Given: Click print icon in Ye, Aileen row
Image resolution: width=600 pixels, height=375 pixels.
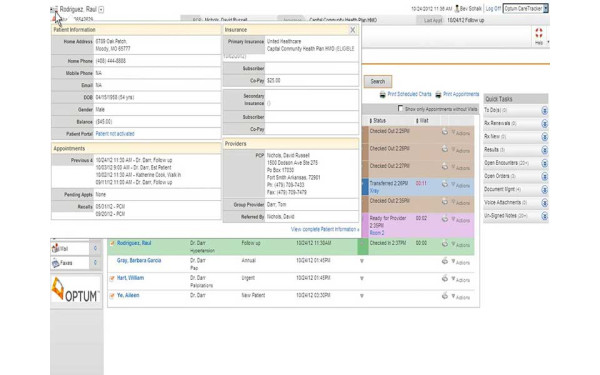Looking at the screenshot, I should [445, 296].
